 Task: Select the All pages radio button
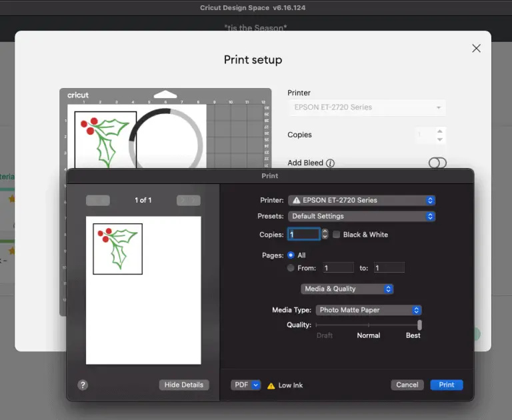point(291,255)
